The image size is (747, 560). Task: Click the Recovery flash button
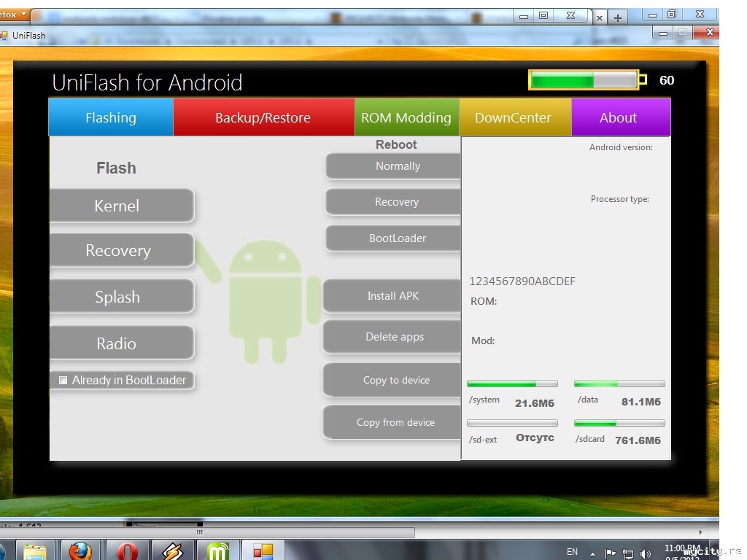(122, 250)
